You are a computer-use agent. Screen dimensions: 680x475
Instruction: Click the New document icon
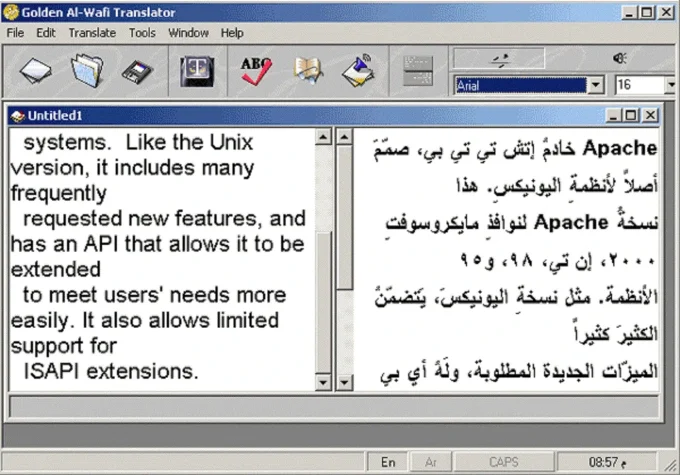pos(36,70)
